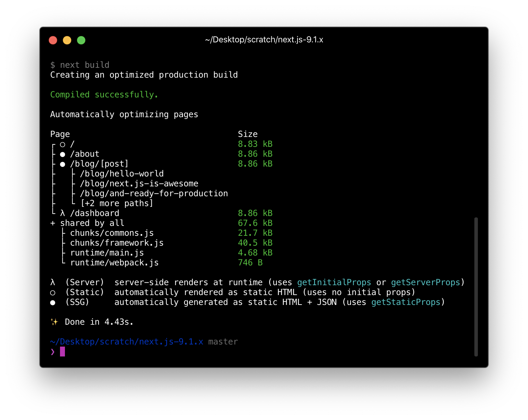The width and height of the screenshot is (528, 420).
Task: Click the /blog/next.js-is-awesome path
Action: click(139, 184)
